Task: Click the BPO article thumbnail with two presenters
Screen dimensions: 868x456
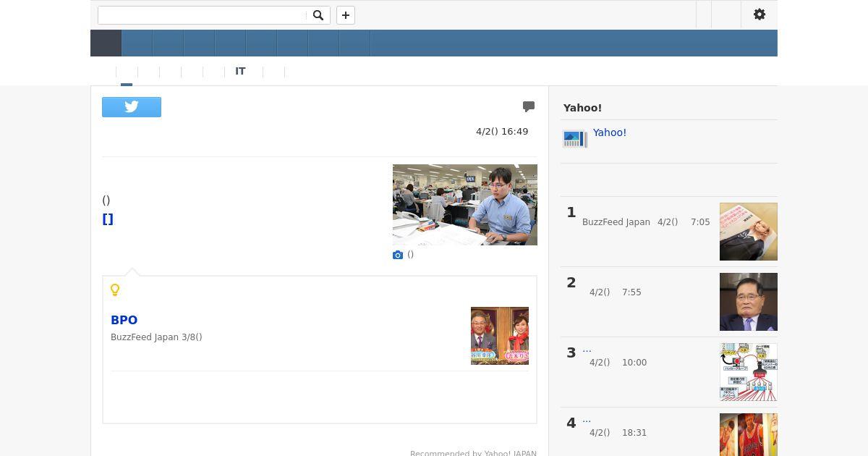Action: point(500,336)
